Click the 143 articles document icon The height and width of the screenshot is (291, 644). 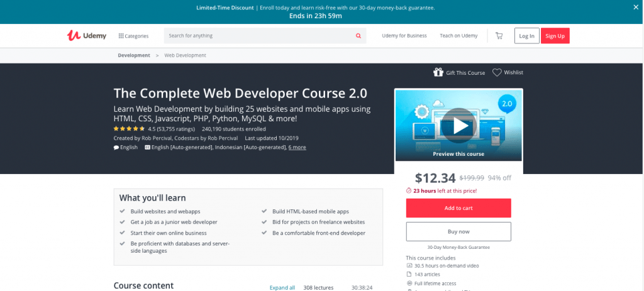(409, 274)
